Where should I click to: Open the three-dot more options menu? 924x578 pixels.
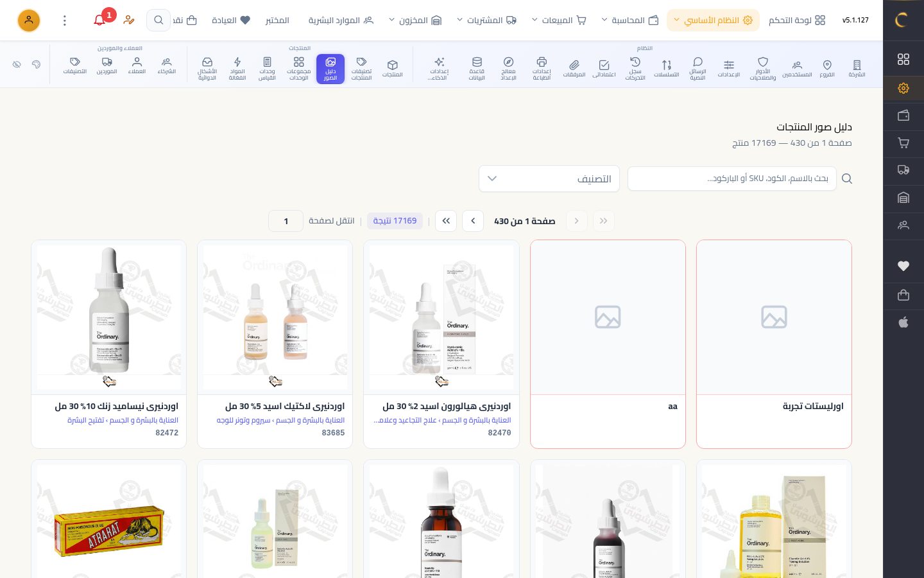click(x=64, y=20)
